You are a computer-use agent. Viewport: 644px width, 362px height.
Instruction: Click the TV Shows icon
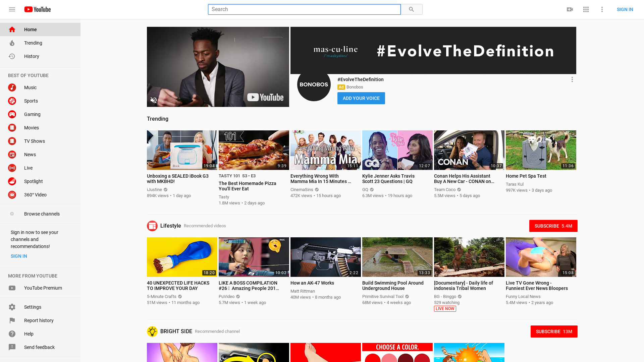[12, 141]
